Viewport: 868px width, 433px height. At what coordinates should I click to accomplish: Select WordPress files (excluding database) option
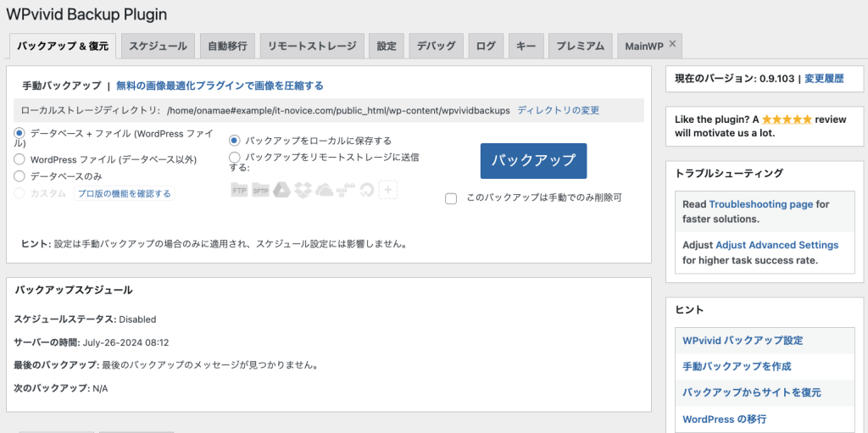19,159
